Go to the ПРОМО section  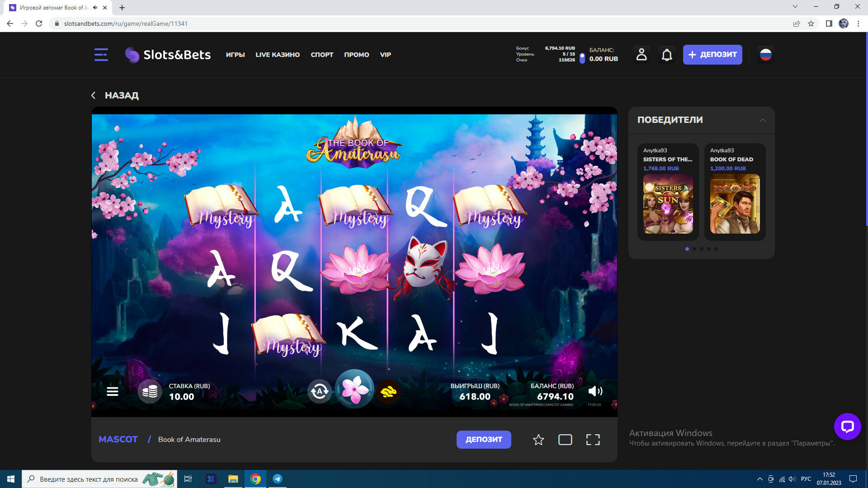click(356, 55)
